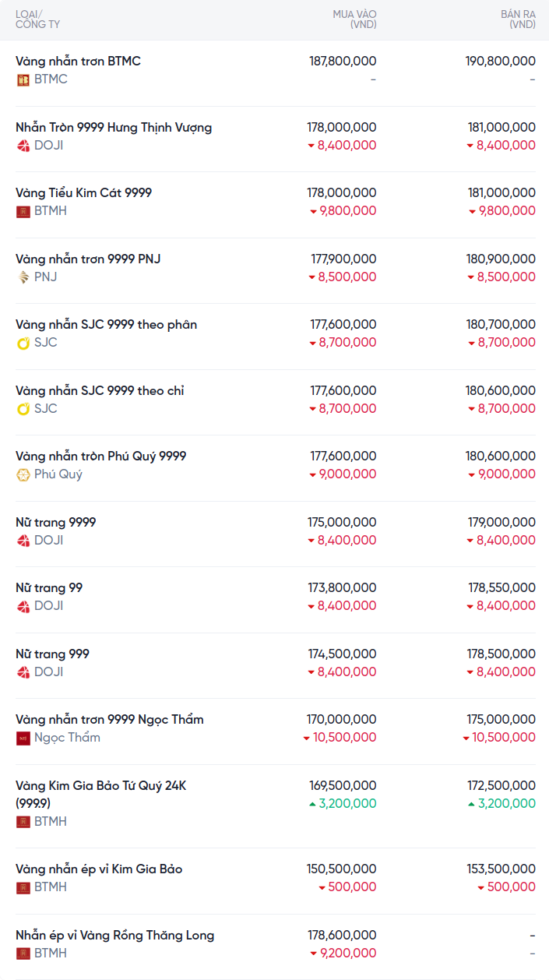Viewport: 549px width, 980px height.
Task: Open Nhẫn ép vỉ Vàng Rồng Thăng Long
Action: tap(114, 935)
